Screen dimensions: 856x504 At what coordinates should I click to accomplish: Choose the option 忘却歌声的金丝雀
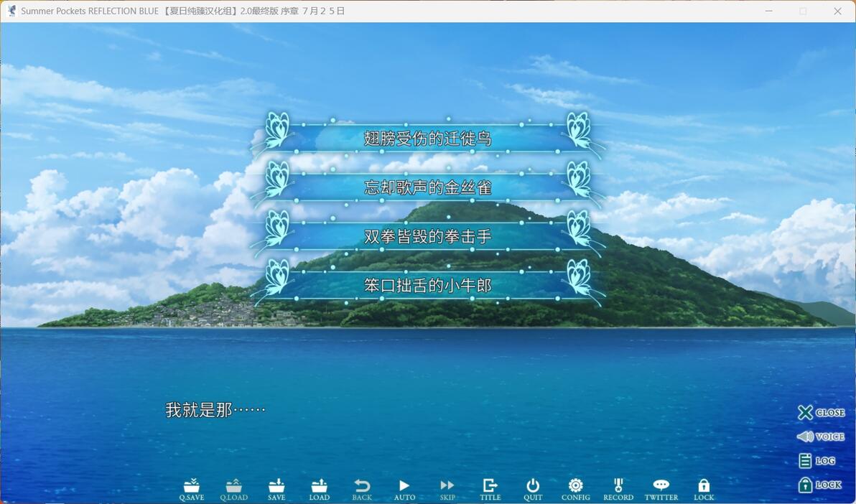click(x=427, y=187)
